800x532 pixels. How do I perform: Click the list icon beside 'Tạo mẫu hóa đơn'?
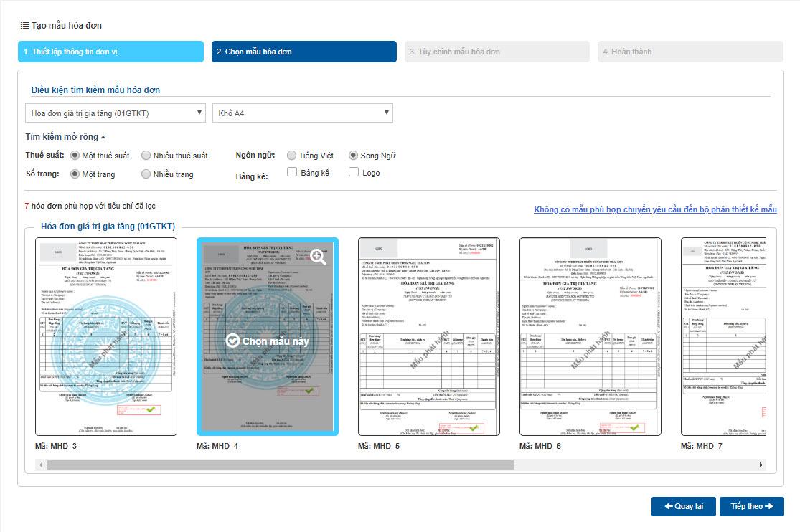point(24,26)
